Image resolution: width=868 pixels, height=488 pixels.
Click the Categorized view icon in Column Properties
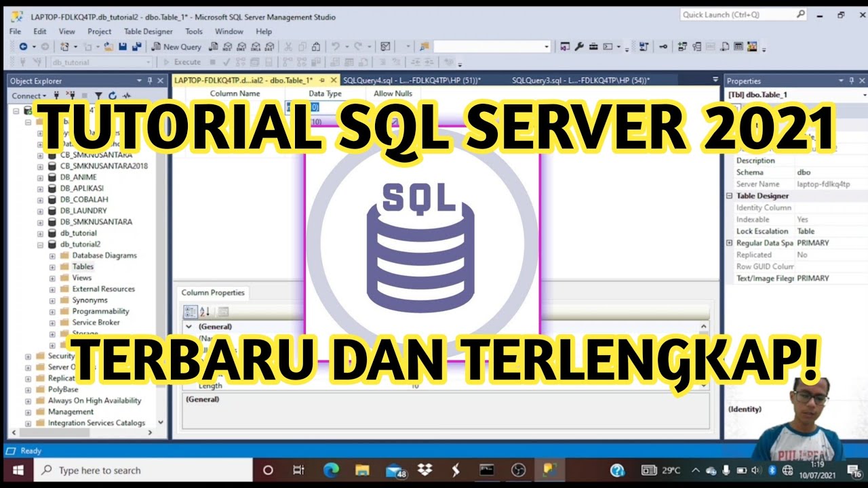[190, 312]
